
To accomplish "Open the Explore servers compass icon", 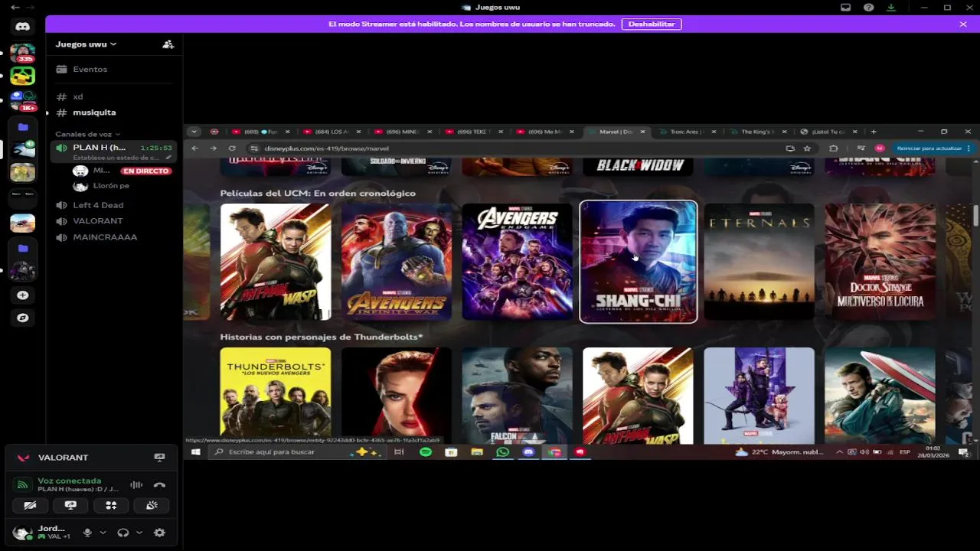I will pyautogui.click(x=22, y=318).
